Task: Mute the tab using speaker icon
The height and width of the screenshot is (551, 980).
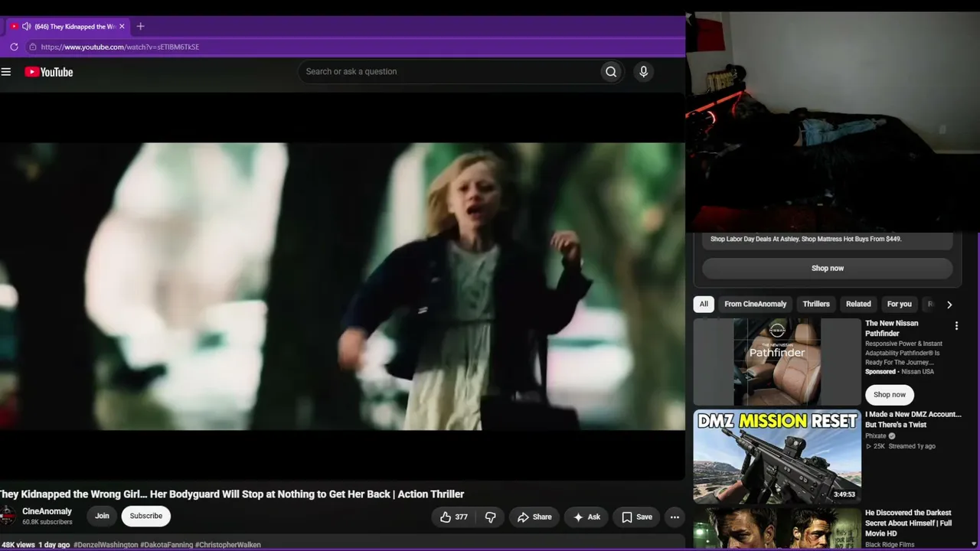Action: click(x=26, y=26)
